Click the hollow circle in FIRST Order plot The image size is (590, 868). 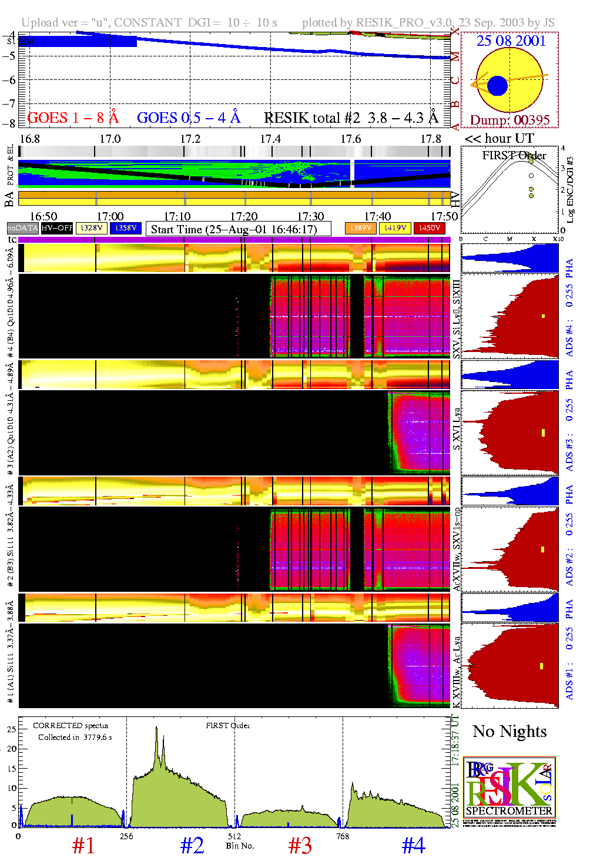click(x=531, y=176)
